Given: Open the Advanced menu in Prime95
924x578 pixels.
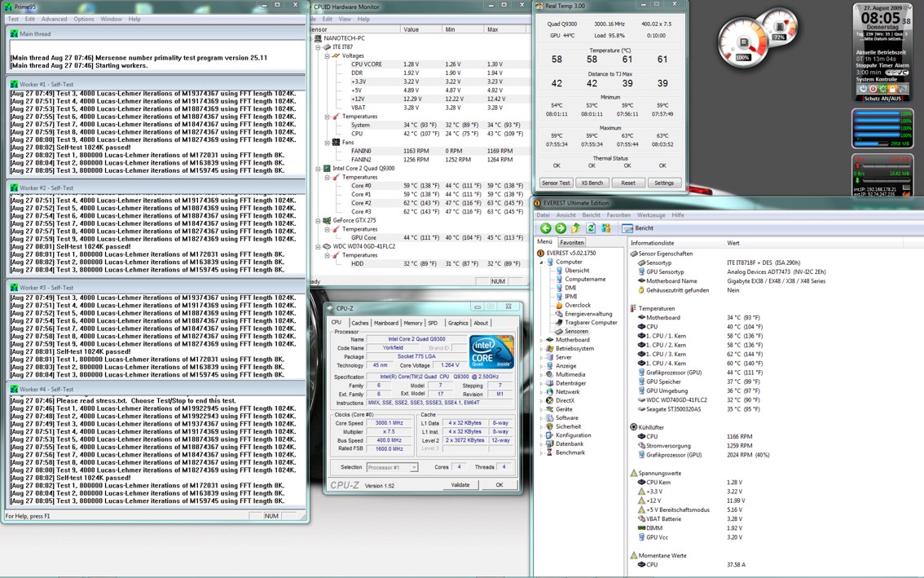Looking at the screenshot, I should [x=55, y=19].
